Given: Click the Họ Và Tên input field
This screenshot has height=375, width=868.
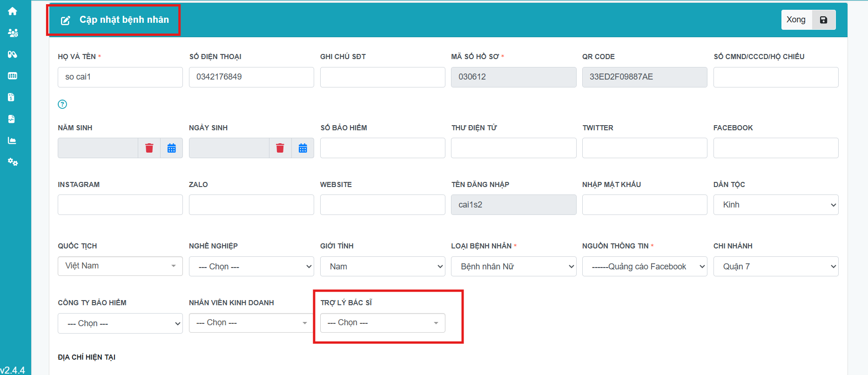Looking at the screenshot, I should coord(120,77).
